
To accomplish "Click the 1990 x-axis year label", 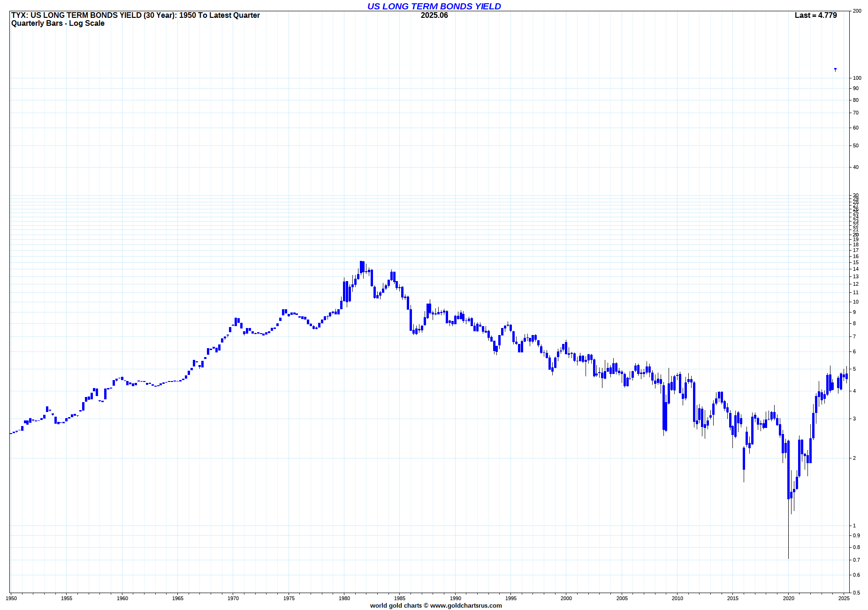I will 456,598.
